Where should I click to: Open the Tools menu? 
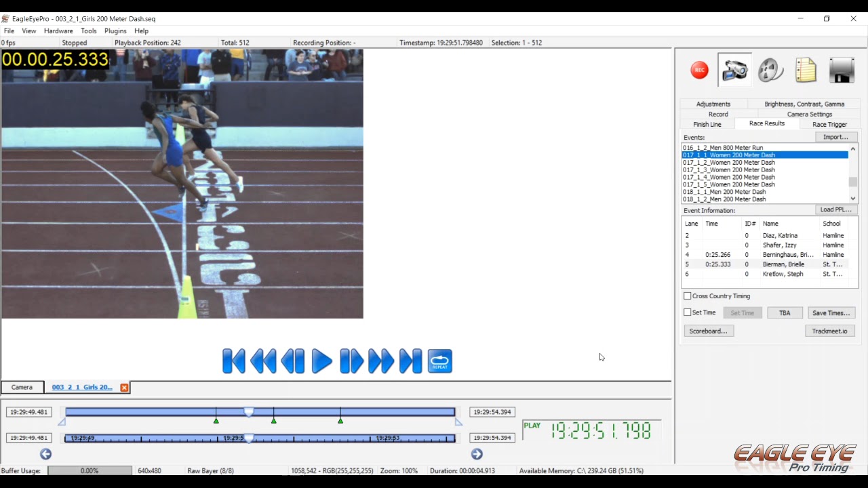click(x=89, y=31)
